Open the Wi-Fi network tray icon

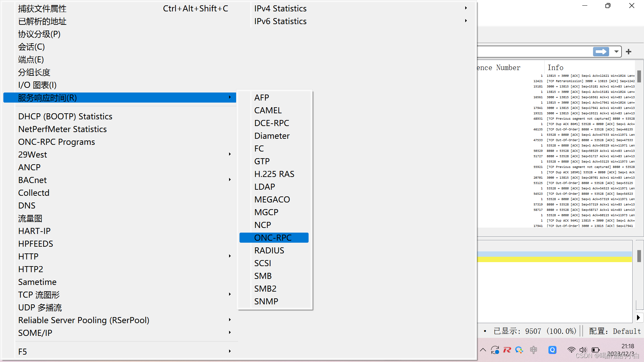point(571,350)
